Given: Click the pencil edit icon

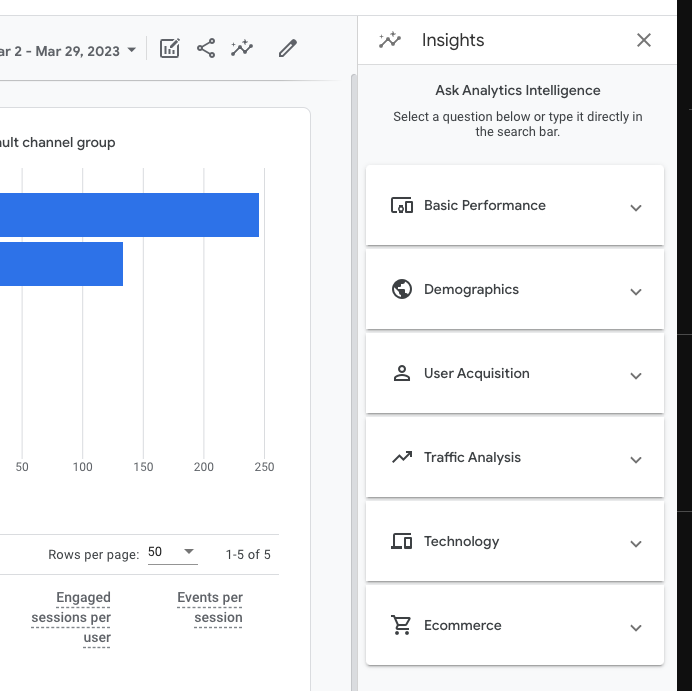Looking at the screenshot, I should tap(288, 48).
